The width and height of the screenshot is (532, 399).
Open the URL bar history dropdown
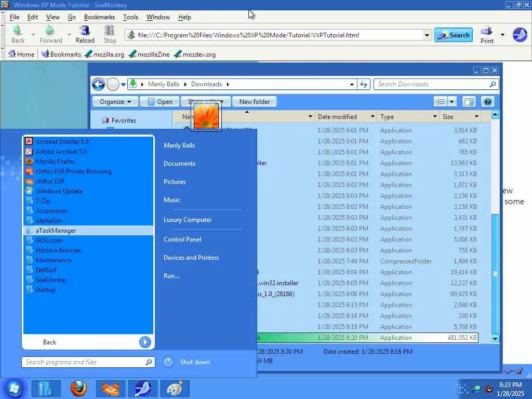point(427,35)
